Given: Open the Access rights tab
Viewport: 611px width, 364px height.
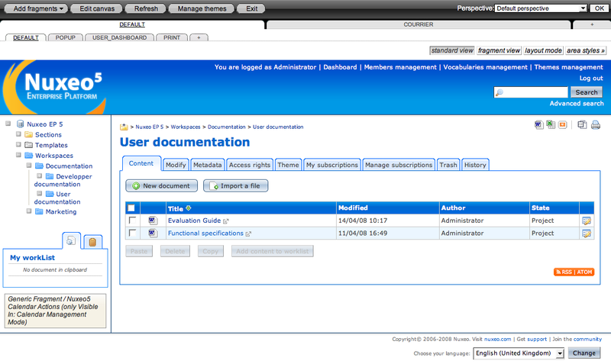Looking at the screenshot, I should tap(250, 165).
